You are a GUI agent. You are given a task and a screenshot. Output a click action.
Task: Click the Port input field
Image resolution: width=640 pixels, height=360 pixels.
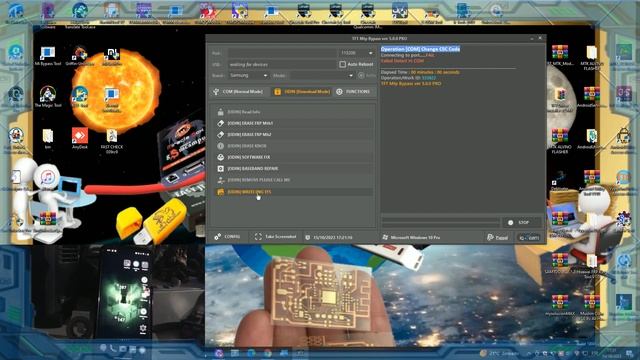coord(282,53)
